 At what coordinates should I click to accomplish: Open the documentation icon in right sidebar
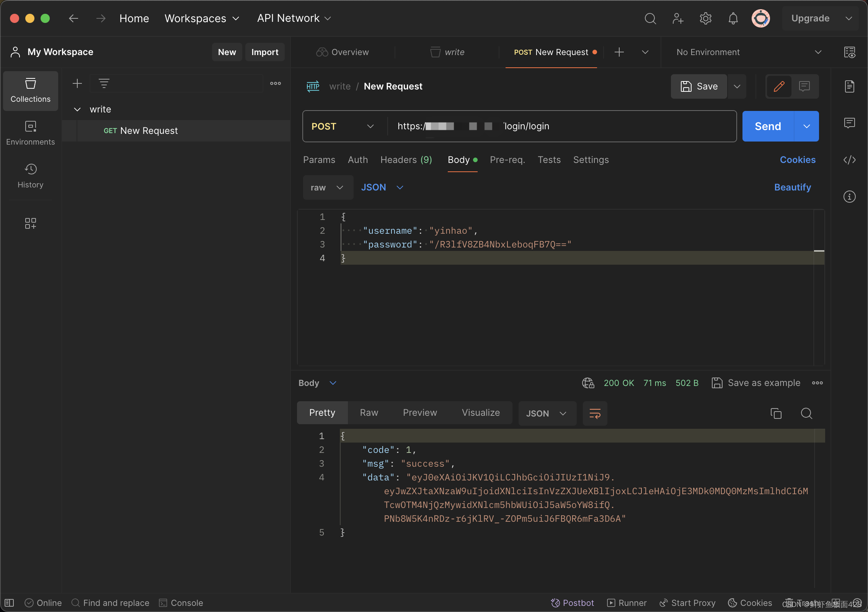pyautogui.click(x=850, y=86)
